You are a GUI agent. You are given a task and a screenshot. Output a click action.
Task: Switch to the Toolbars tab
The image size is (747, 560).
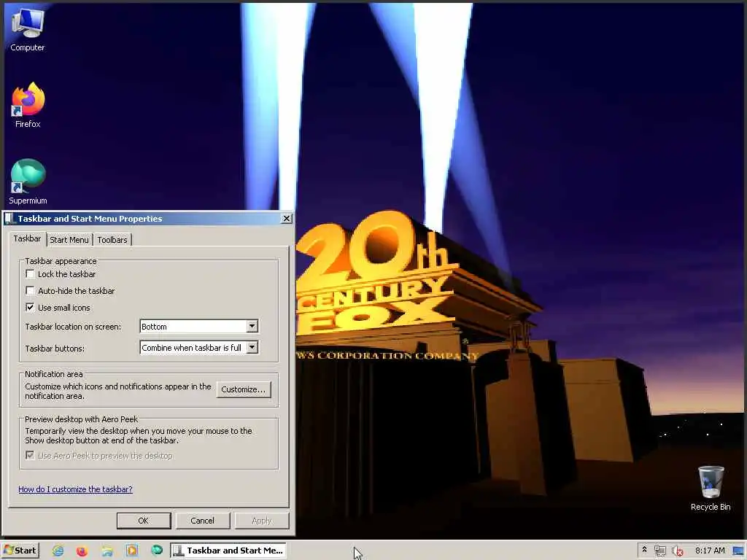coord(112,240)
